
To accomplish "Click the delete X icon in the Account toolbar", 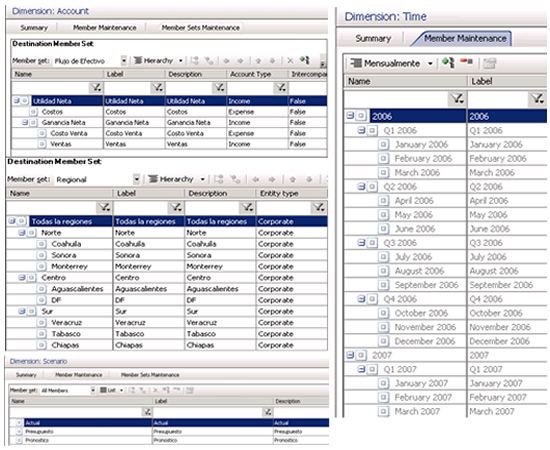I will click(290, 61).
